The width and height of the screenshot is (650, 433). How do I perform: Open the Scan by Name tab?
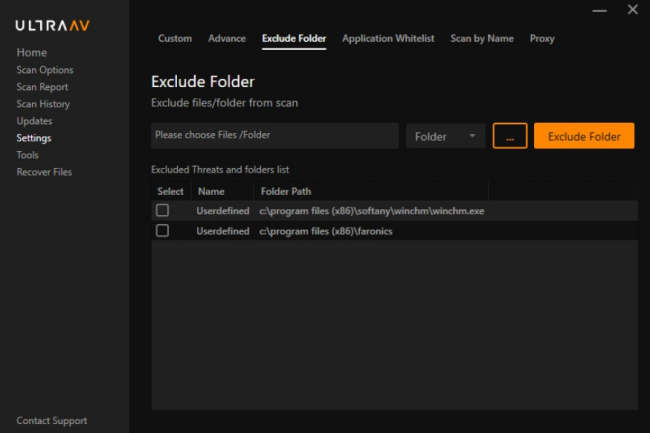pyautogui.click(x=482, y=39)
